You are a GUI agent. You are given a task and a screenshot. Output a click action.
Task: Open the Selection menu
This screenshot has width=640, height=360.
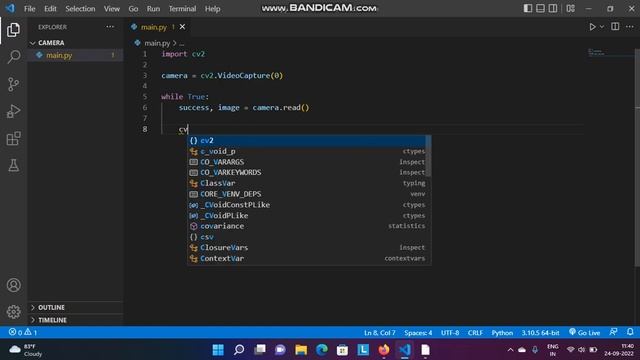(x=80, y=9)
